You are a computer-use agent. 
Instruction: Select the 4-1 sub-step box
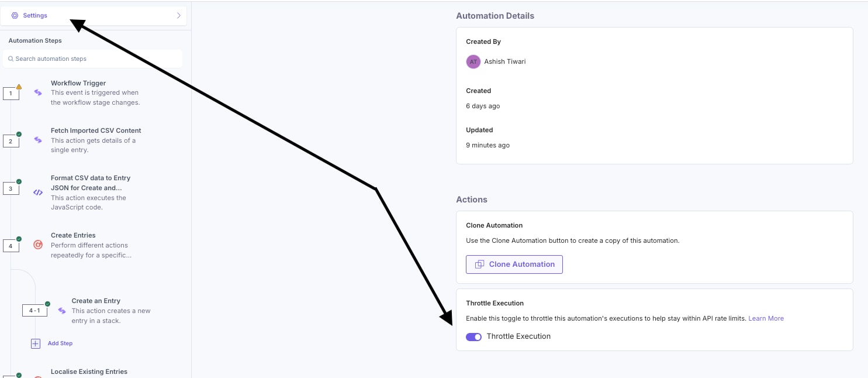(x=34, y=311)
